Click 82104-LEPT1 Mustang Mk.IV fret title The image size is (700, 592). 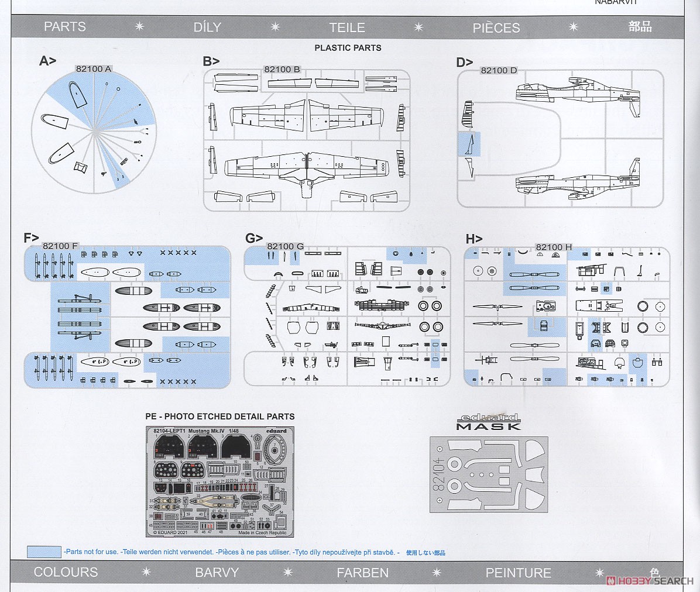tap(196, 431)
